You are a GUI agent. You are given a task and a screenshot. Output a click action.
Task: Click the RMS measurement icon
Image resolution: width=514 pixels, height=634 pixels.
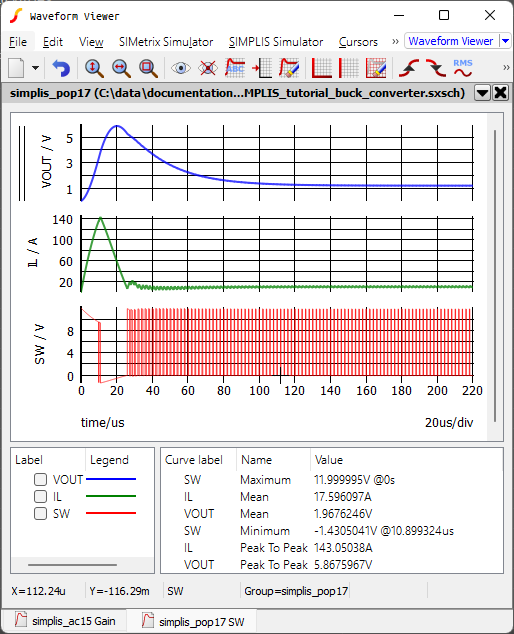tap(463, 68)
